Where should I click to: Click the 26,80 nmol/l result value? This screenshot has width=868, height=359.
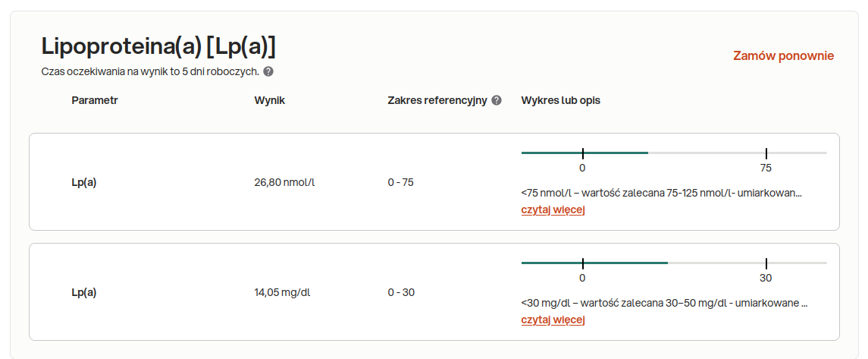tap(284, 182)
